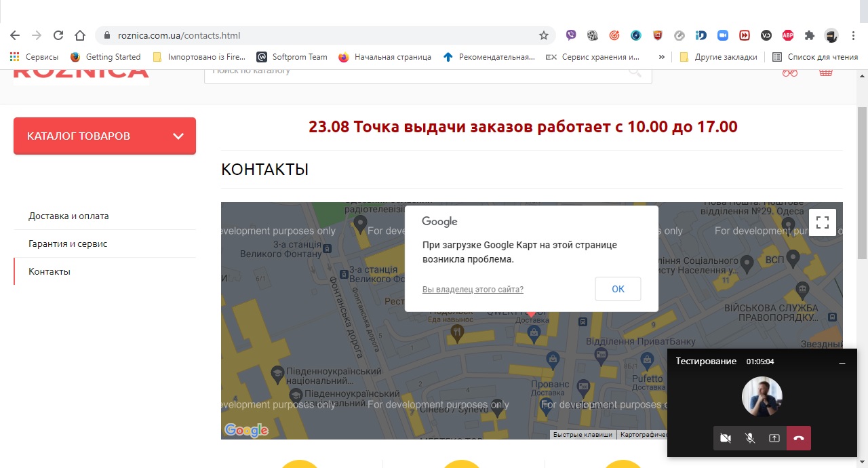This screenshot has height=468, width=868.
Task: Unmute microphone in the call widget
Action: (750, 438)
